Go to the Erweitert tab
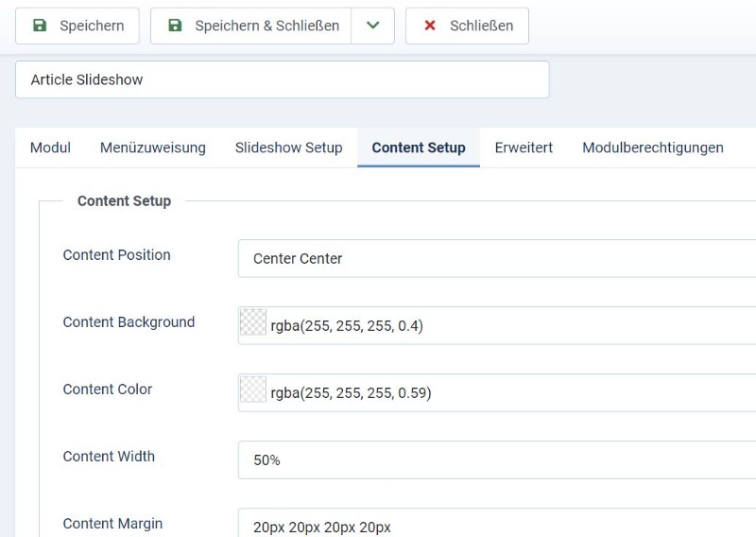Viewport: 756px width, 537px height. point(524,147)
